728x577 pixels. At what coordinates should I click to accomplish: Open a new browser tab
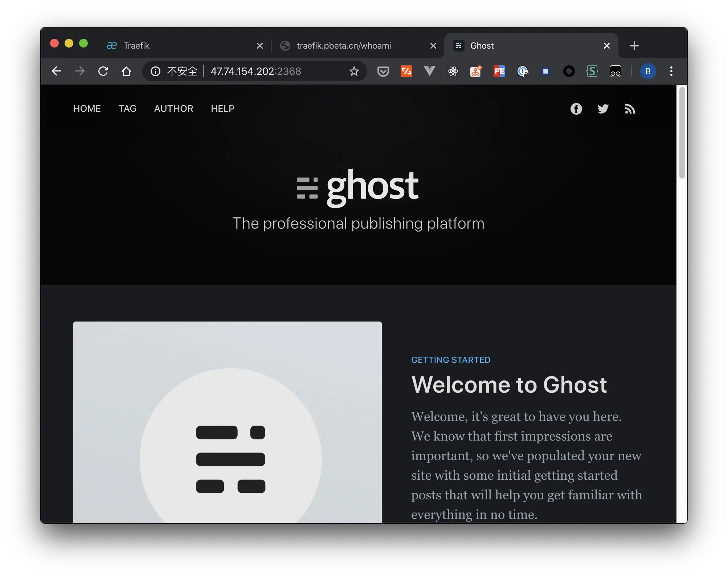coord(634,45)
